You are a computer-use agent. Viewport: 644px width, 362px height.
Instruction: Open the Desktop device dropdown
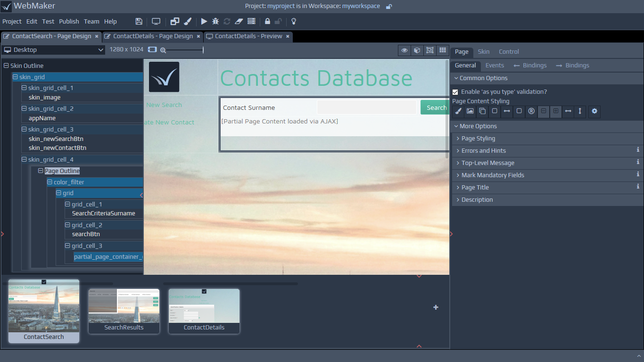pos(53,50)
